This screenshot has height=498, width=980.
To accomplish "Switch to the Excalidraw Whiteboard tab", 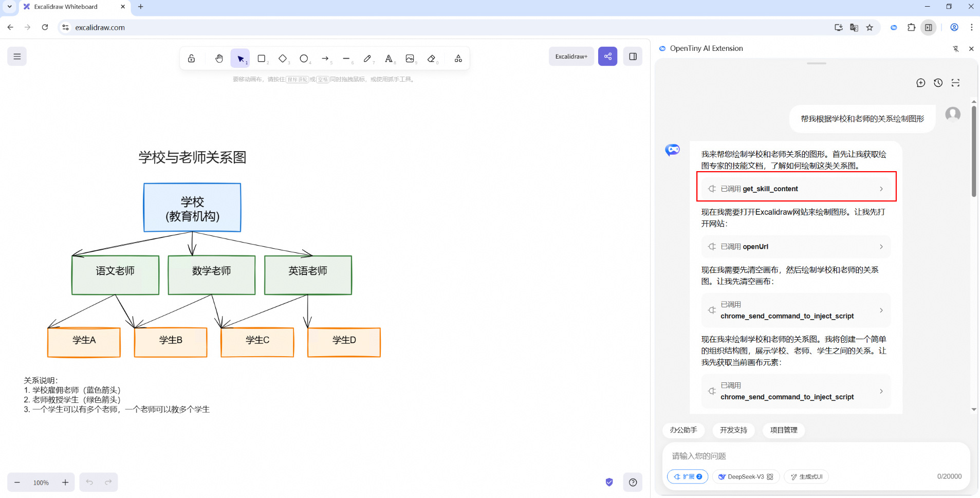I will click(x=75, y=7).
